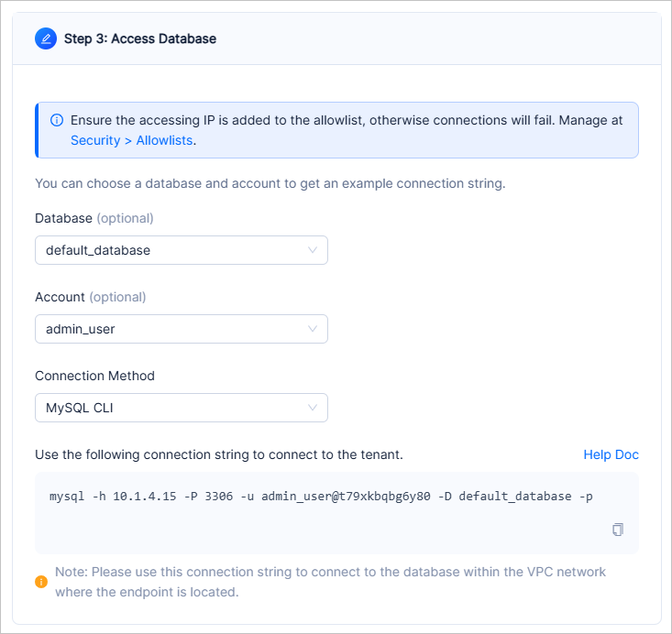The width and height of the screenshot is (672, 634).
Task: Expand the Database dropdown arrow
Action: [x=313, y=250]
